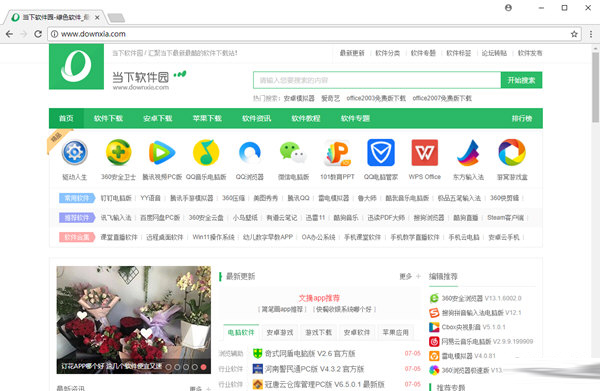Screen dimensions: 600x391
Task: Switch to the 苹果应用 tab
Action: pyautogui.click(x=396, y=332)
